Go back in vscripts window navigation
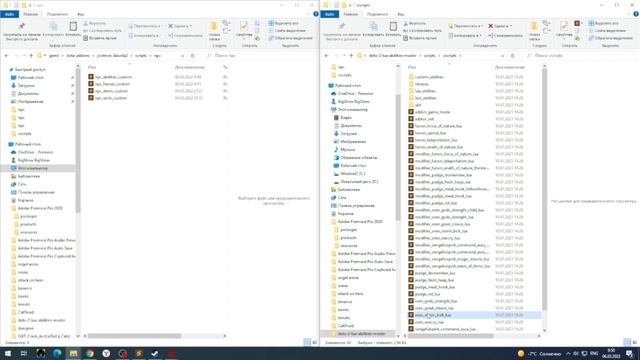Screen dimensions: 640x360 tap(327, 56)
